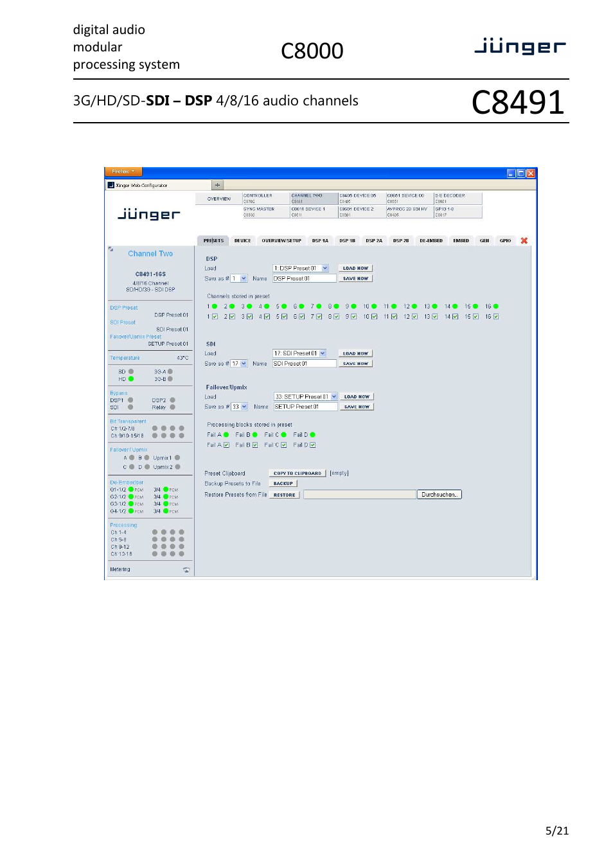The width and height of the screenshot is (613, 868).
Task: Toggle channel 8 checkbox in DSP preset
Action: tap(336, 317)
